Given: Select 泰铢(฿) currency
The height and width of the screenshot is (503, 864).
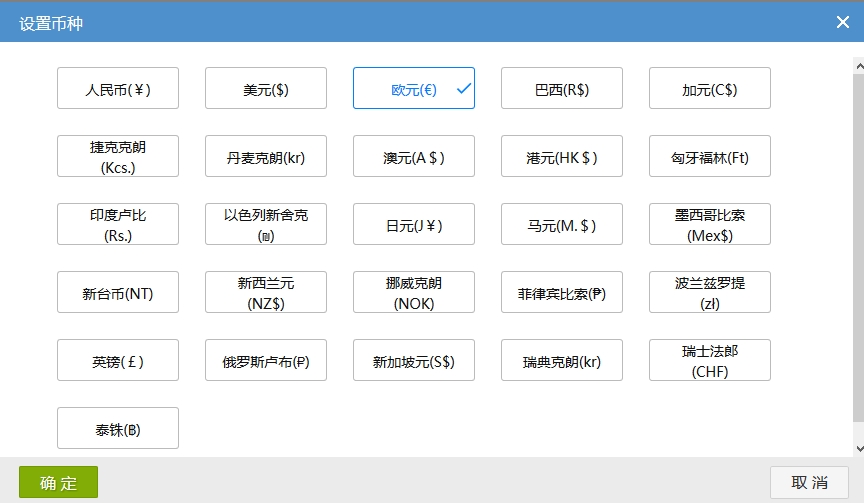Looking at the screenshot, I should click(118, 428).
